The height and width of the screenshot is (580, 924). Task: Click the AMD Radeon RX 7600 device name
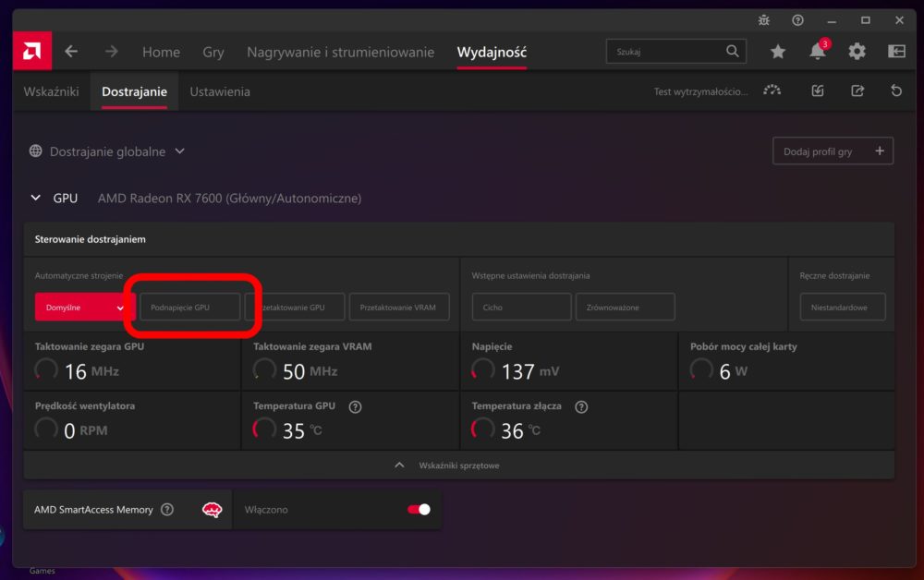click(230, 199)
